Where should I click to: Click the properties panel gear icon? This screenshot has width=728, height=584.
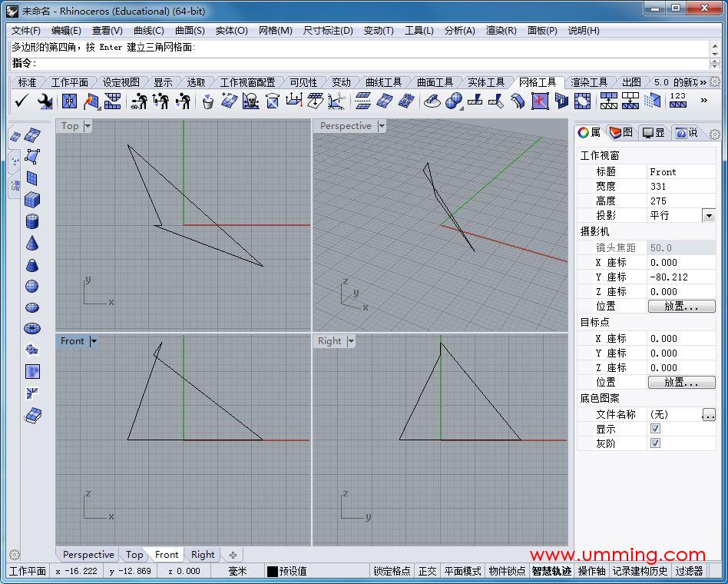pyautogui.click(x=715, y=134)
